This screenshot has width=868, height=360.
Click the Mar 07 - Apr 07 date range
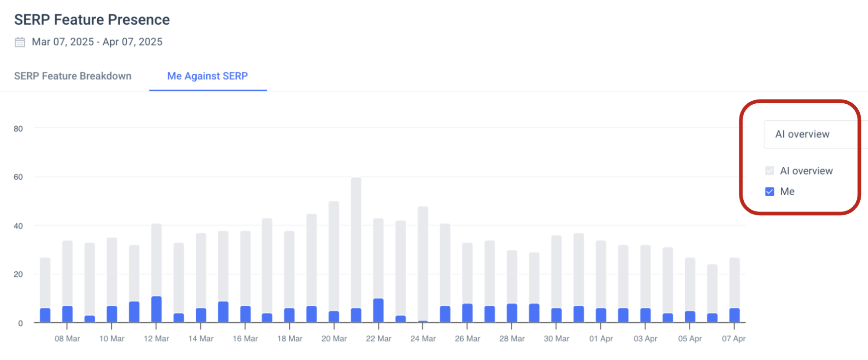click(x=97, y=42)
